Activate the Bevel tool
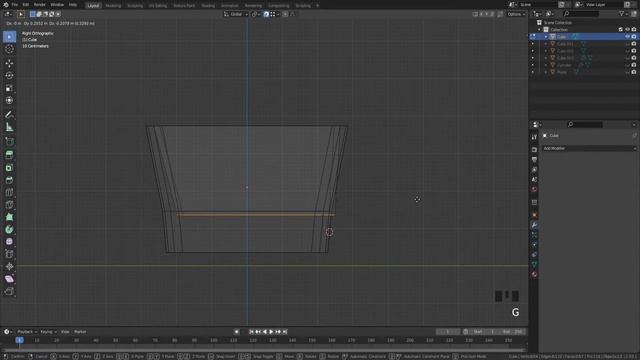Screen dimensions: 640x360 click(x=9, y=180)
